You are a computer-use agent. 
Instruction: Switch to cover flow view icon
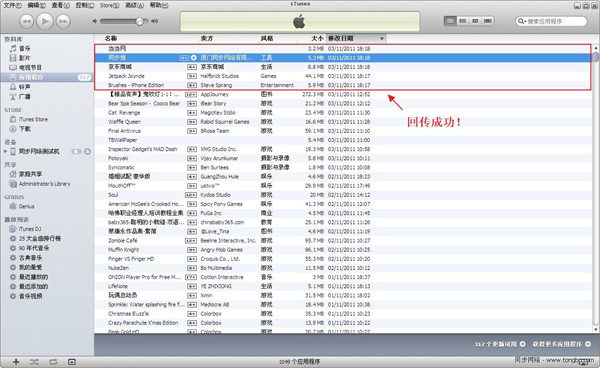coord(488,21)
